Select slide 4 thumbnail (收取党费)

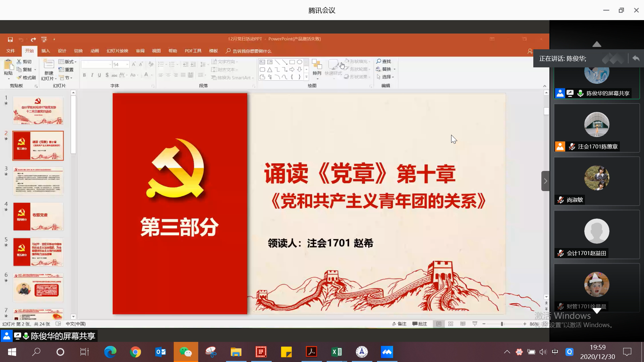[x=38, y=217]
